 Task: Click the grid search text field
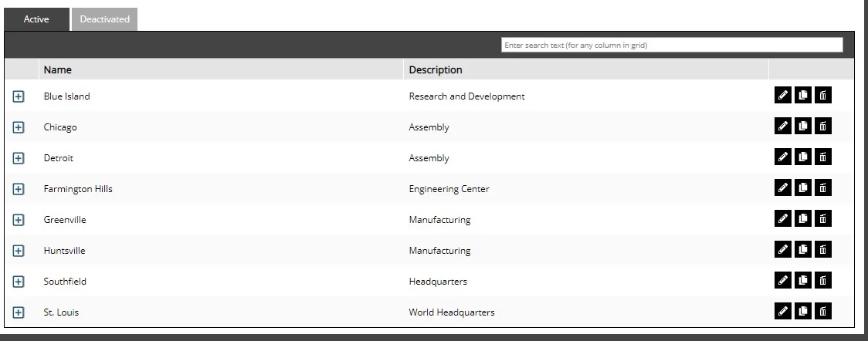[672, 46]
